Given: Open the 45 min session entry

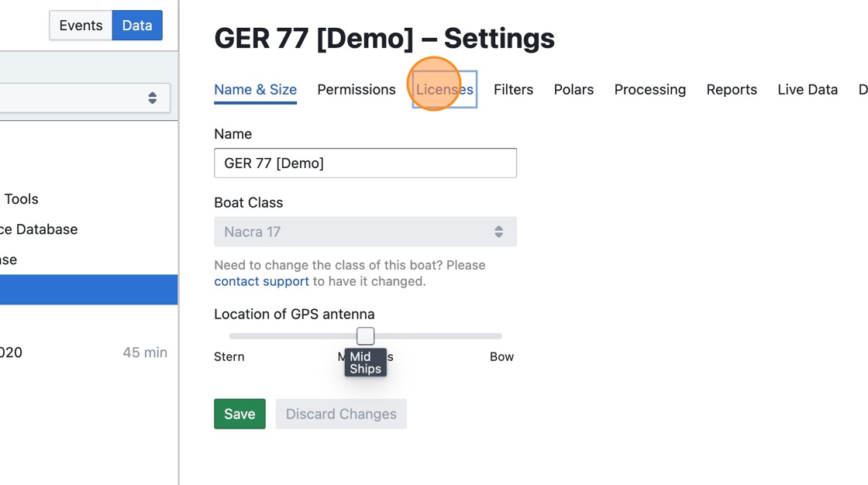Looking at the screenshot, I should 88,353.
